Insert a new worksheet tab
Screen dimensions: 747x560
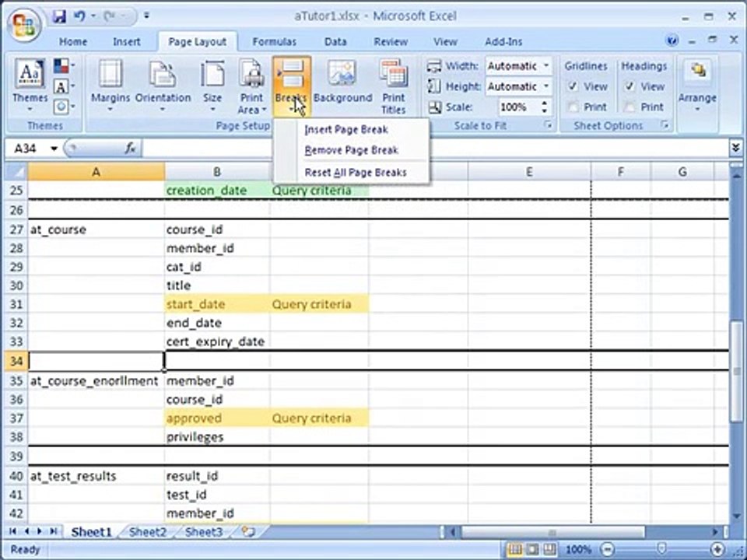click(247, 531)
